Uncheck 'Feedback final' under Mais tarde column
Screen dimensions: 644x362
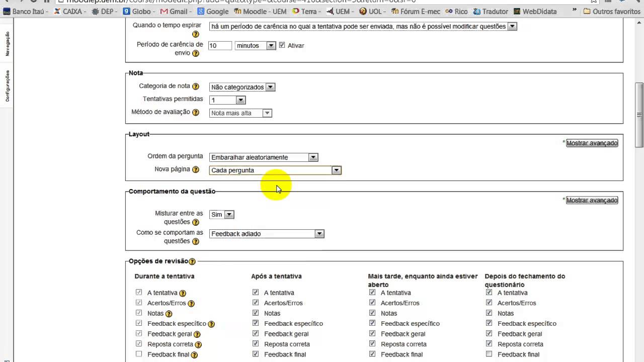372,354
